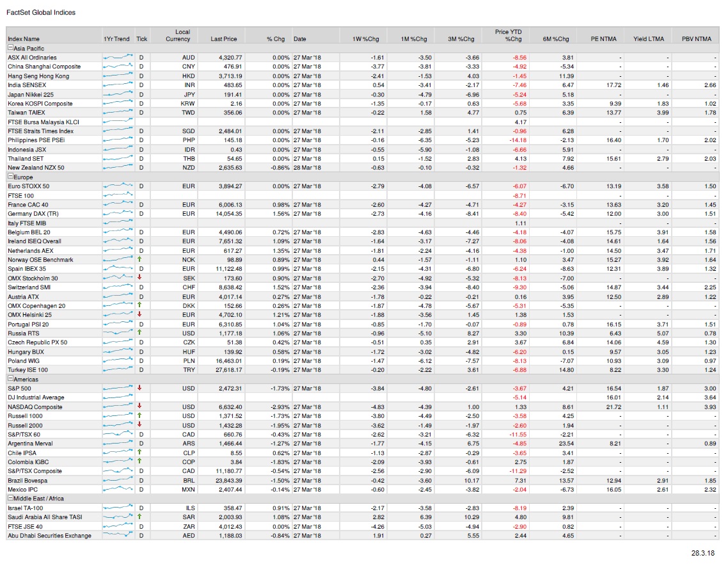Click the red down tick for OMX Helsinki 25
This screenshot has width=728, height=585.
[139, 314]
